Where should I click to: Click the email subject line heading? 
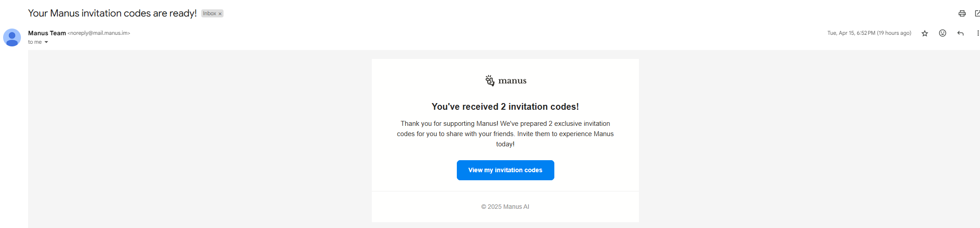112,13
